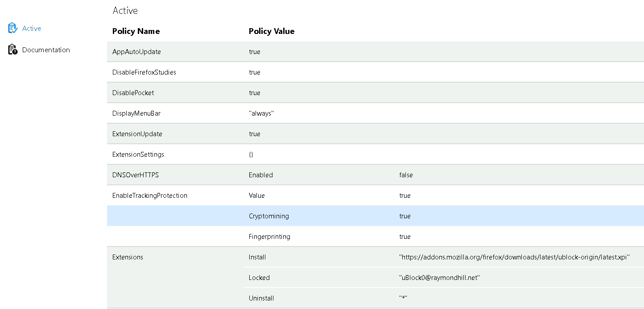Screen dimensions: 644x309
Task: Select the DisableFirefoxStudies policy name
Action: [144, 72]
